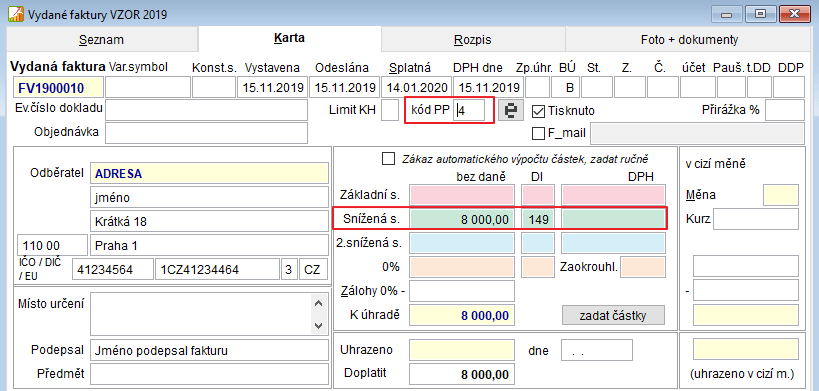Viewport: 819px width, 391px height.
Task: Click the Místo určení text area
Action: pos(209,315)
